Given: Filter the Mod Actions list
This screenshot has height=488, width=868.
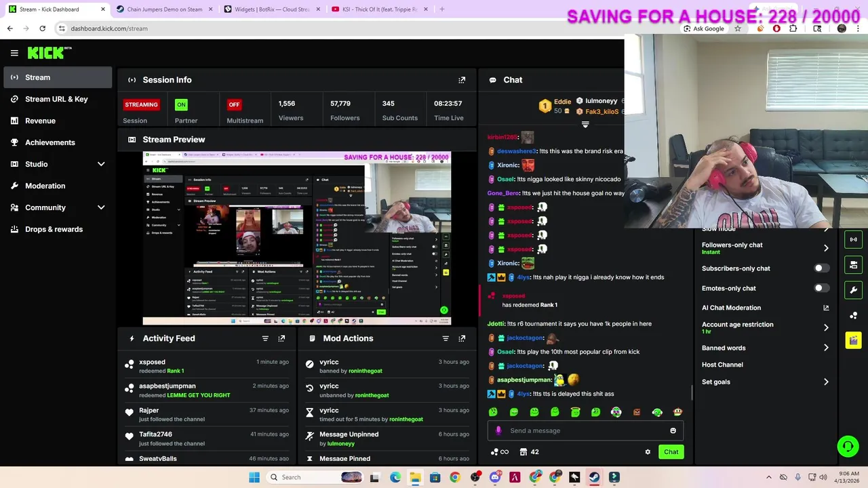Looking at the screenshot, I should tap(446, 338).
